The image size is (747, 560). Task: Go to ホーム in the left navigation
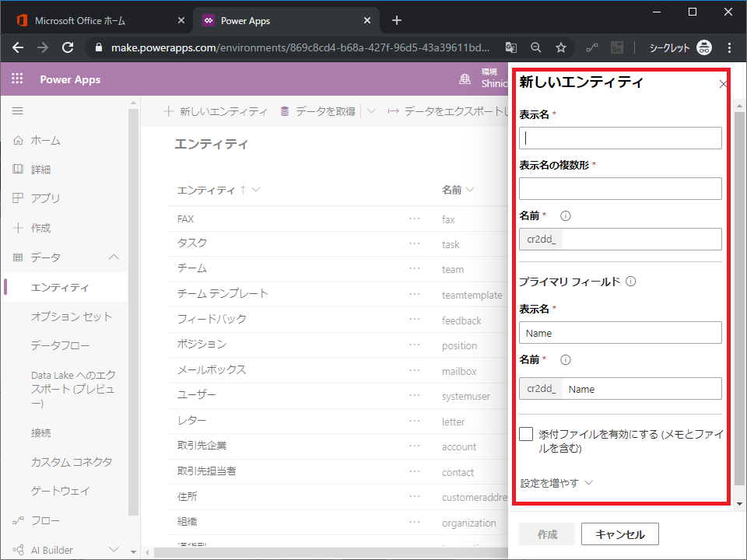(45, 141)
